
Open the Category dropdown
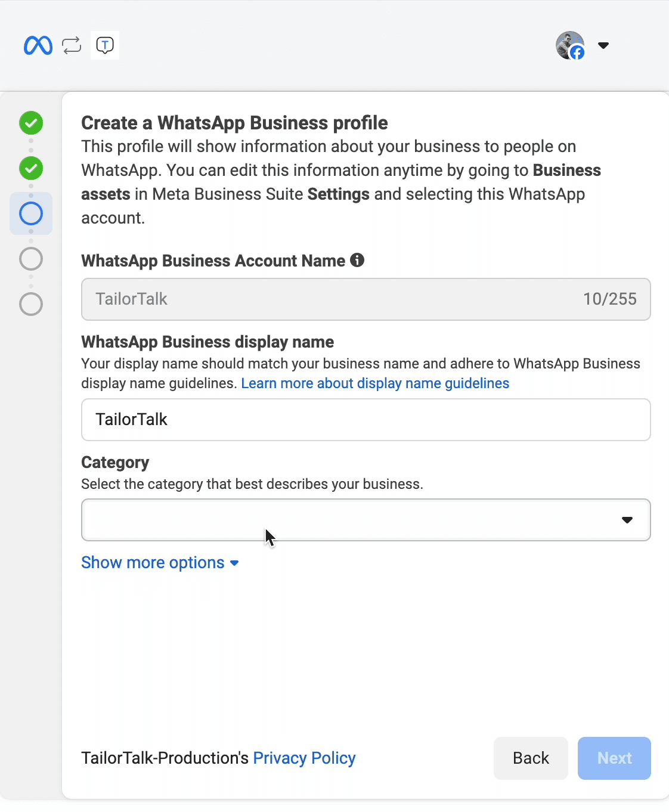point(366,520)
